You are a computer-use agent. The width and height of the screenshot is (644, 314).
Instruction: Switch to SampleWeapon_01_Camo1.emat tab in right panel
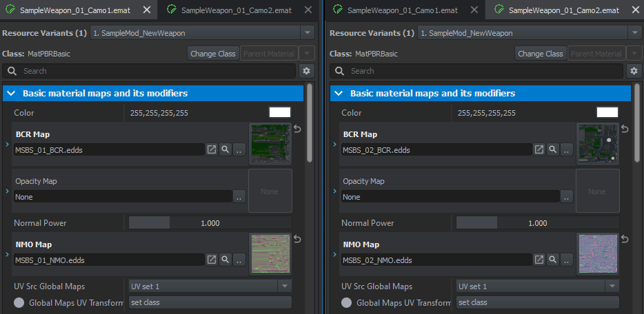402,10
